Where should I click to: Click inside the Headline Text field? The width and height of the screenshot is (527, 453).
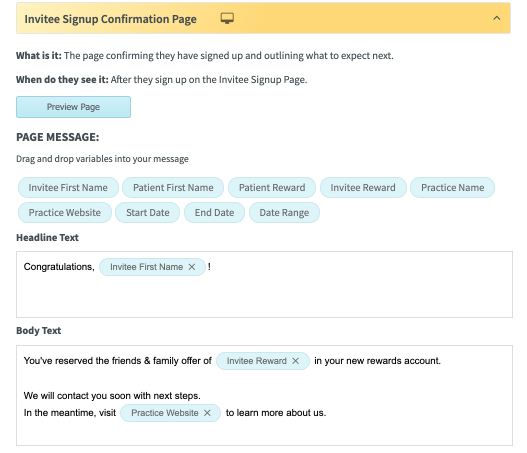pyautogui.click(x=264, y=284)
